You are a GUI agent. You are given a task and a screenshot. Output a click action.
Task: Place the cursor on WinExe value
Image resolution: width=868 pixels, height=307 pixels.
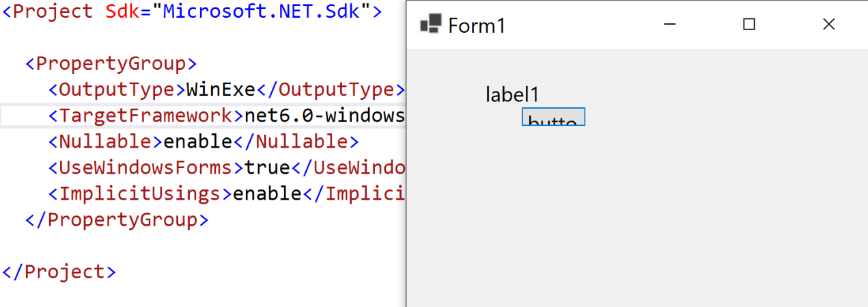[221, 90]
